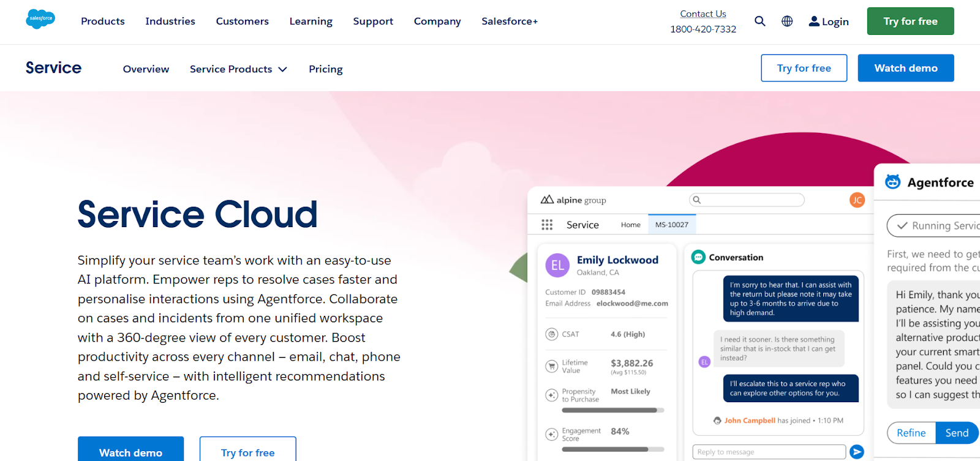Open the Products menu

(103, 21)
